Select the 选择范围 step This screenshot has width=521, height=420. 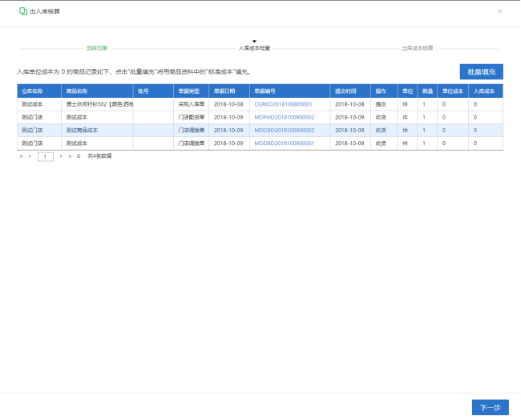[97, 48]
